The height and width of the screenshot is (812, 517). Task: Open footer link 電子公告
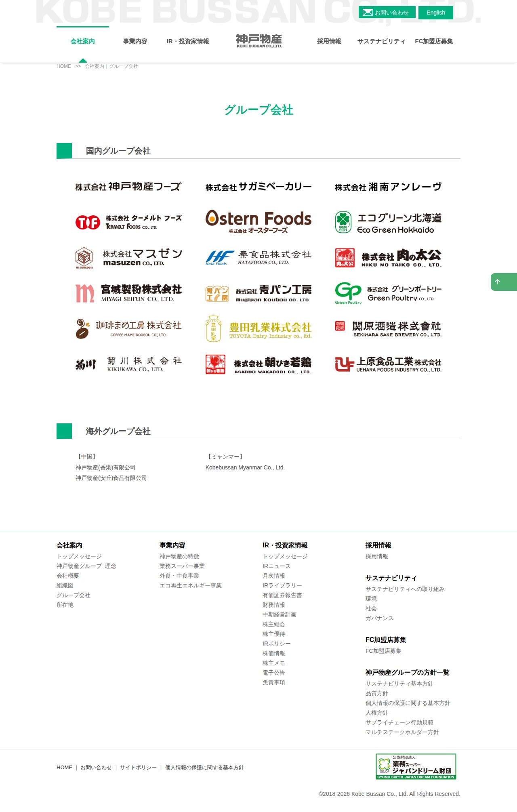pos(274,673)
